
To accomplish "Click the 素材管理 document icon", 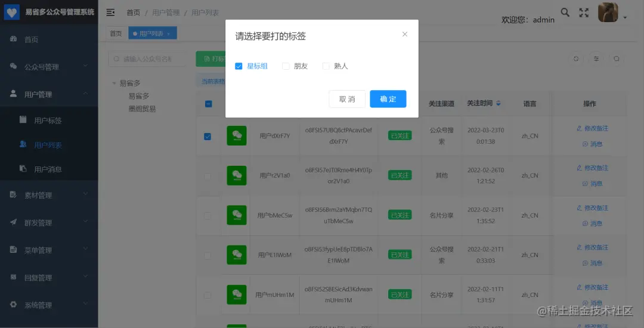I will [x=13, y=194].
